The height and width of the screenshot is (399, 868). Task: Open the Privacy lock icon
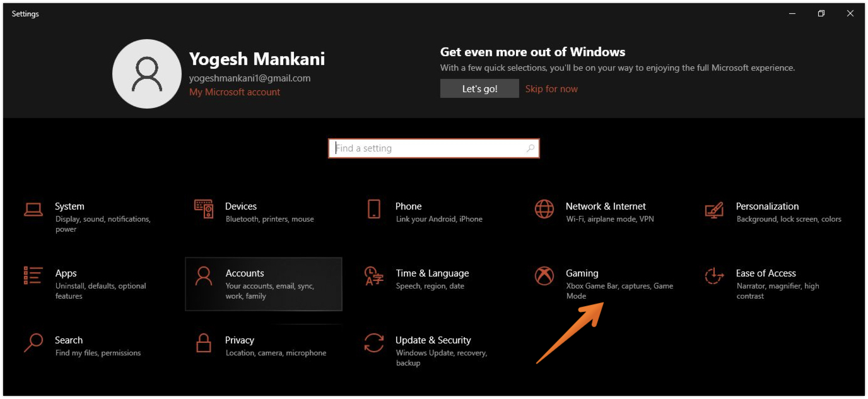[204, 343]
